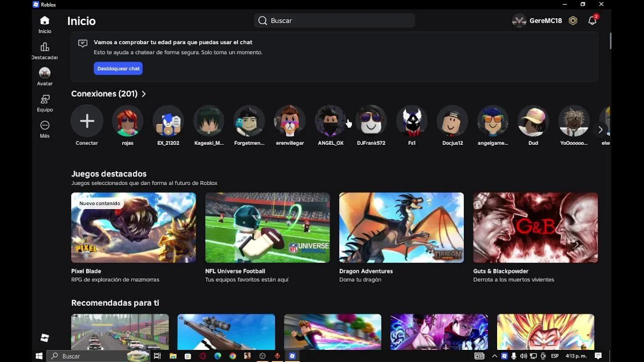Image resolution: width=644 pixels, height=362 pixels.
Task: Open File Explorer from taskbar
Action: [173, 356]
